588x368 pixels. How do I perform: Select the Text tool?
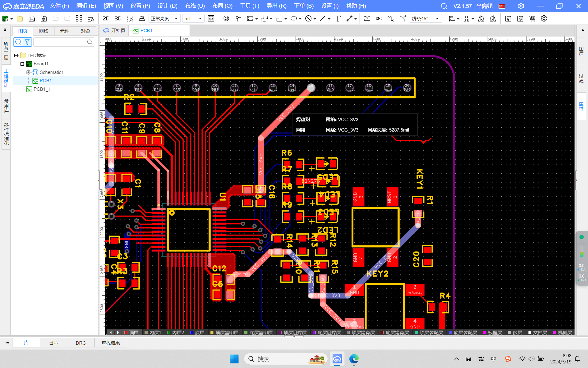coord(337,19)
